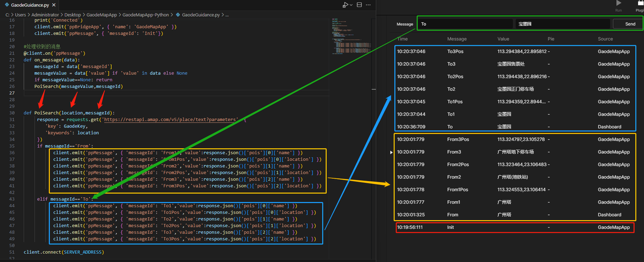Click the breadcrumb ellipsis after GaodeGuidance.py

tap(227, 15)
